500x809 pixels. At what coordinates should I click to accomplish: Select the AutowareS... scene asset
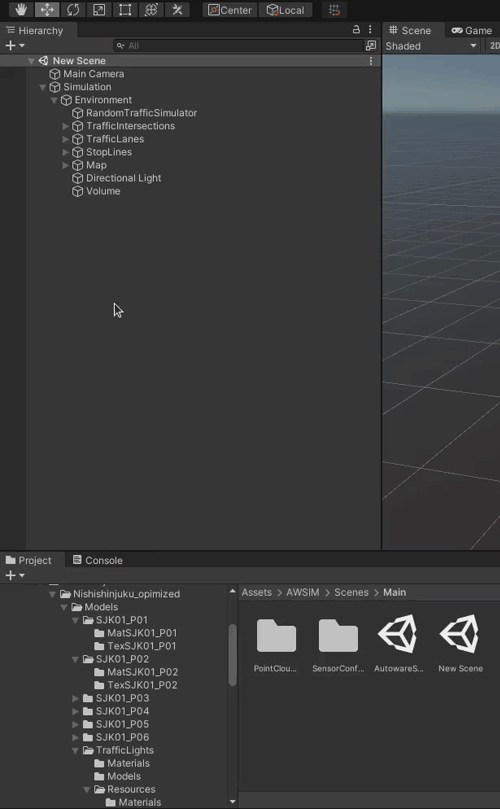[399, 644]
